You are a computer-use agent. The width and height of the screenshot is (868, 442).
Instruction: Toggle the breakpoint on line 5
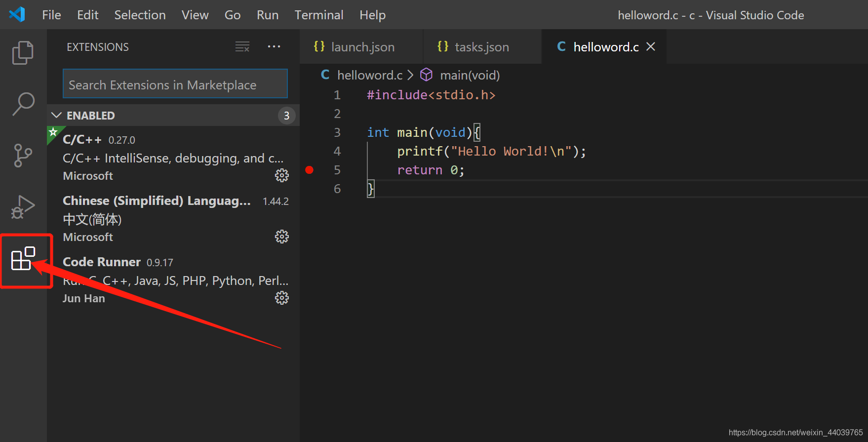310,170
